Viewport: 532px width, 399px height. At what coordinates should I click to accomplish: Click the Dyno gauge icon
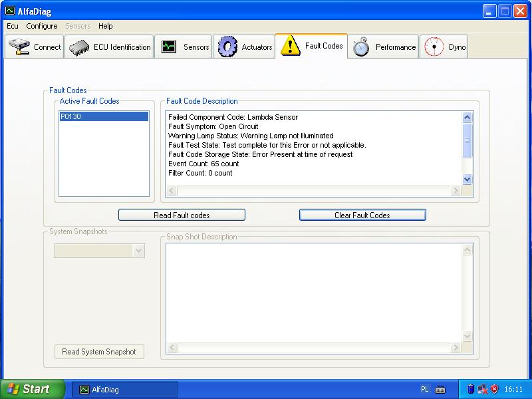[434, 47]
